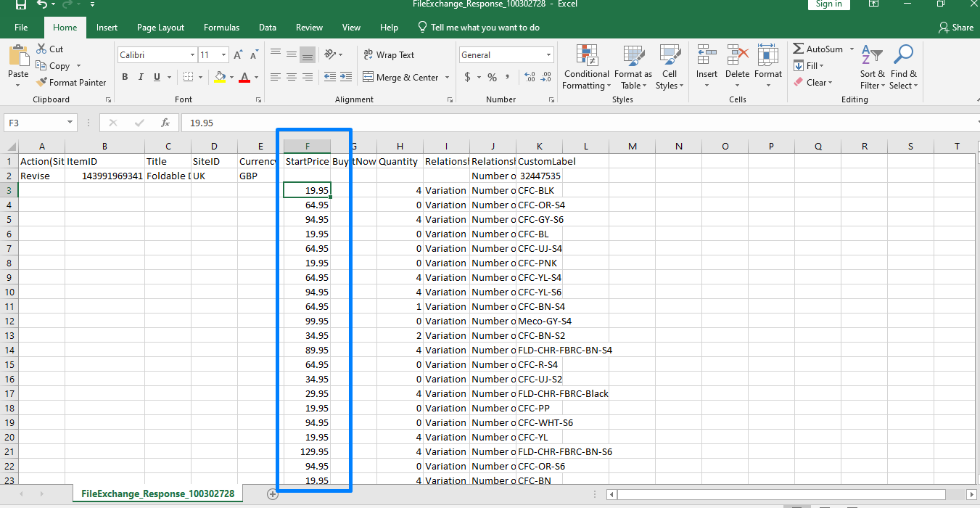Select the FileExchange_Response_100302728 sheet tab
This screenshot has height=508, width=980.
[x=157, y=493]
